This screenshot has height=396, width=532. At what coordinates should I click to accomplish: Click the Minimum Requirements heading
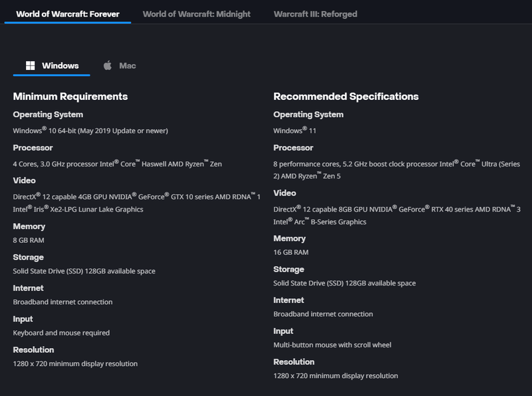pos(70,97)
